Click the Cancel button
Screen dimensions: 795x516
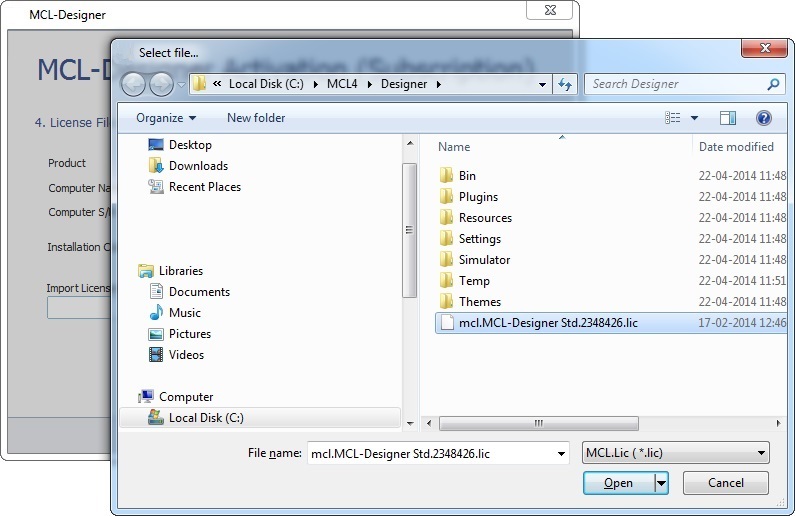pyautogui.click(x=726, y=483)
